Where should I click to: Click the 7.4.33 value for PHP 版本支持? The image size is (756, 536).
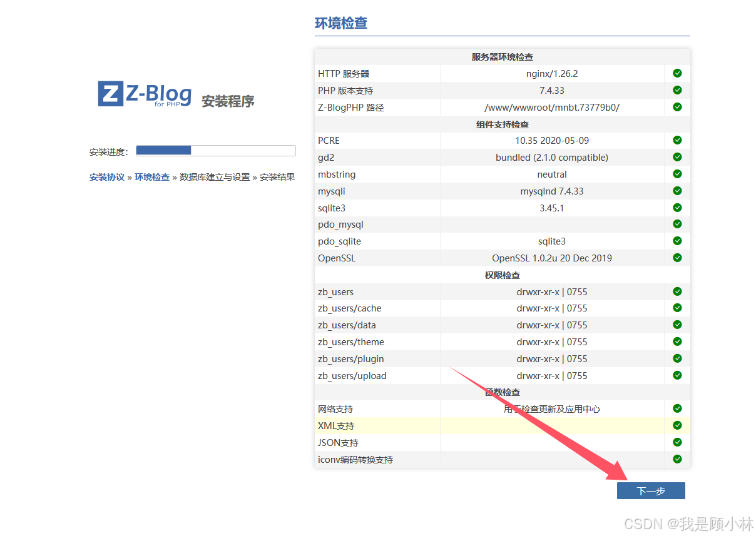[x=552, y=91]
